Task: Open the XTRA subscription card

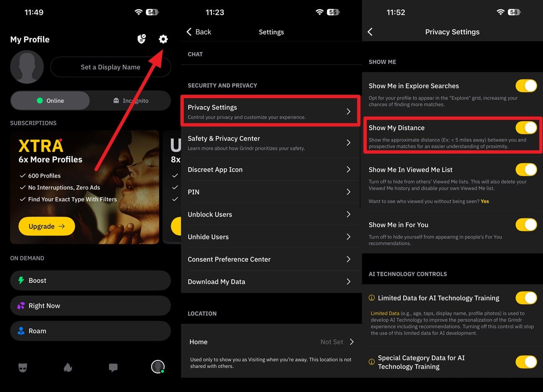Action: (85, 187)
